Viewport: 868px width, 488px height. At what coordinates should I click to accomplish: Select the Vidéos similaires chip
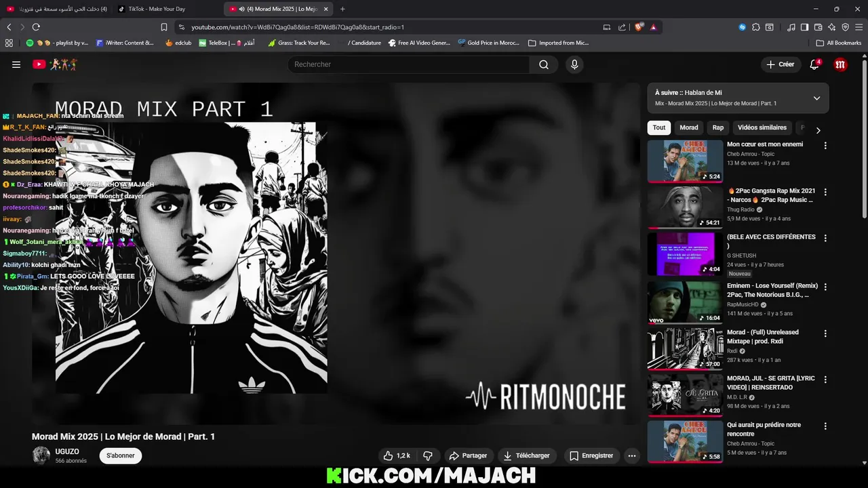click(762, 127)
